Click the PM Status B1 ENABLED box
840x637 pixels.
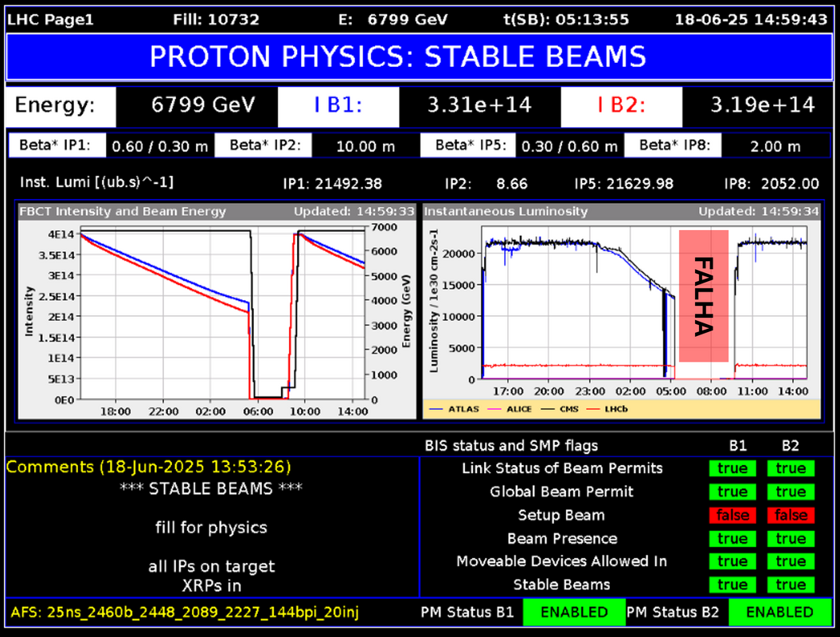[x=573, y=612]
